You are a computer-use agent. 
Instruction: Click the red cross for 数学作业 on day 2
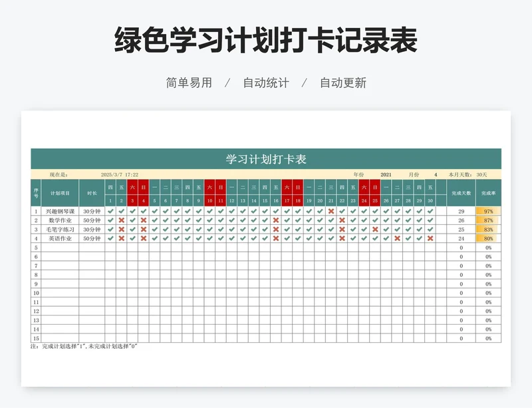pos(122,220)
